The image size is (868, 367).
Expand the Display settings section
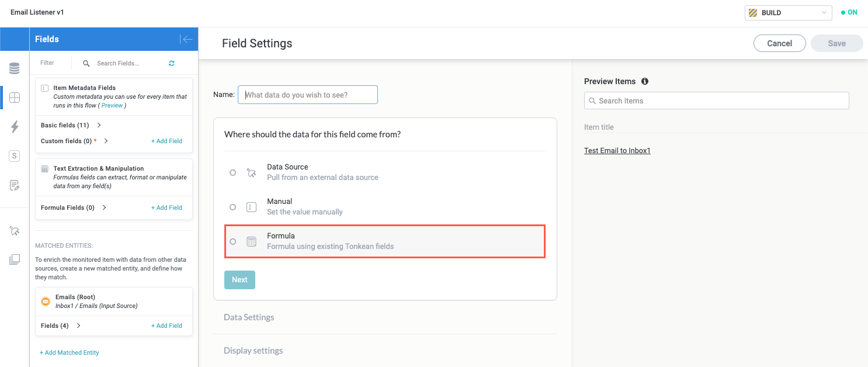[x=253, y=351]
